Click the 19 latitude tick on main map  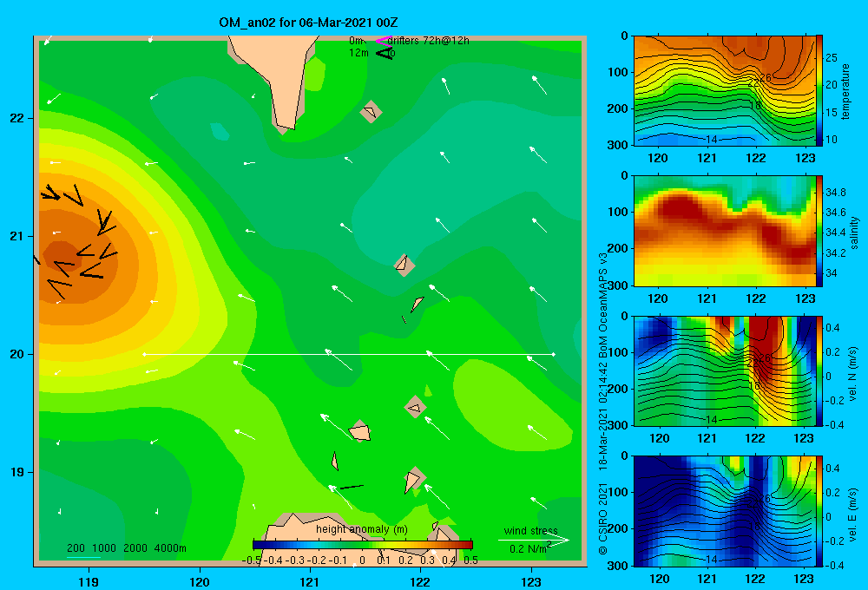coord(17,472)
